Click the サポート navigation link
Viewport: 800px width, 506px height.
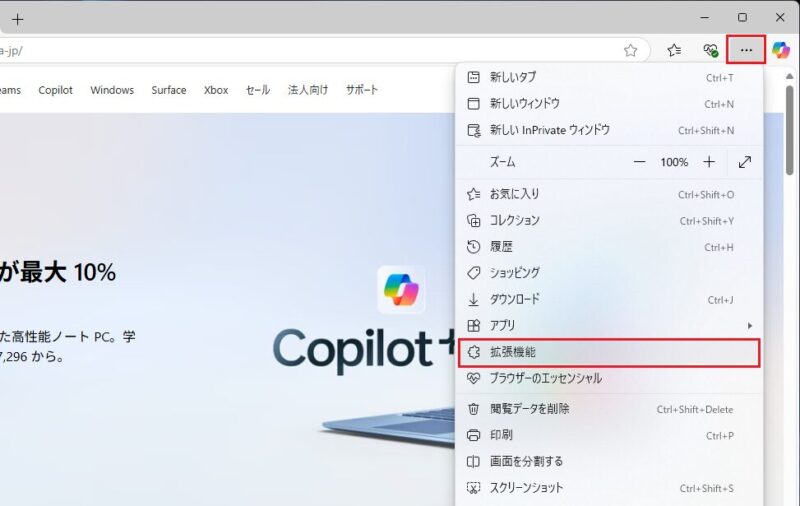click(362, 90)
